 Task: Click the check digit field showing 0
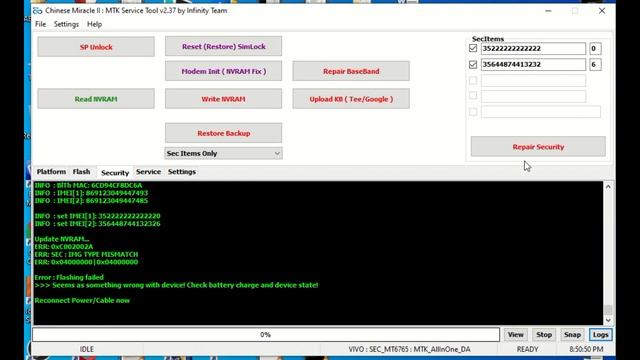[x=595, y=48]
